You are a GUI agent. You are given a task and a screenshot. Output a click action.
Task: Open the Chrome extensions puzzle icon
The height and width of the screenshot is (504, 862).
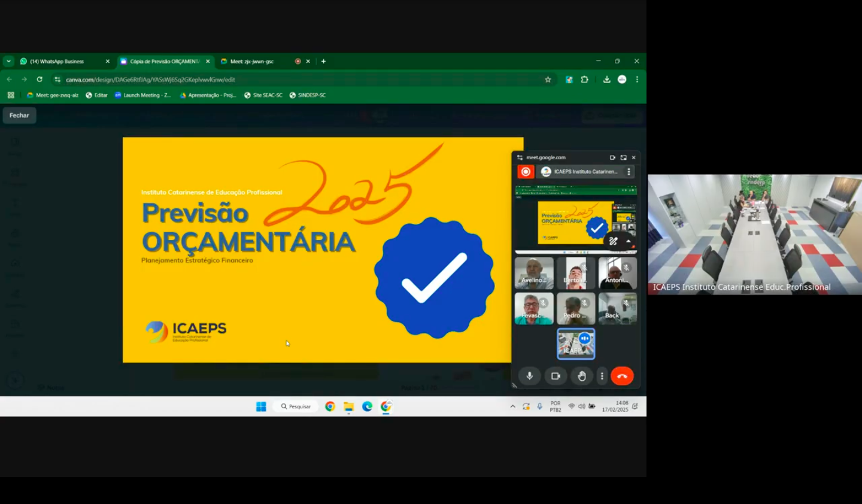(585, 79)
